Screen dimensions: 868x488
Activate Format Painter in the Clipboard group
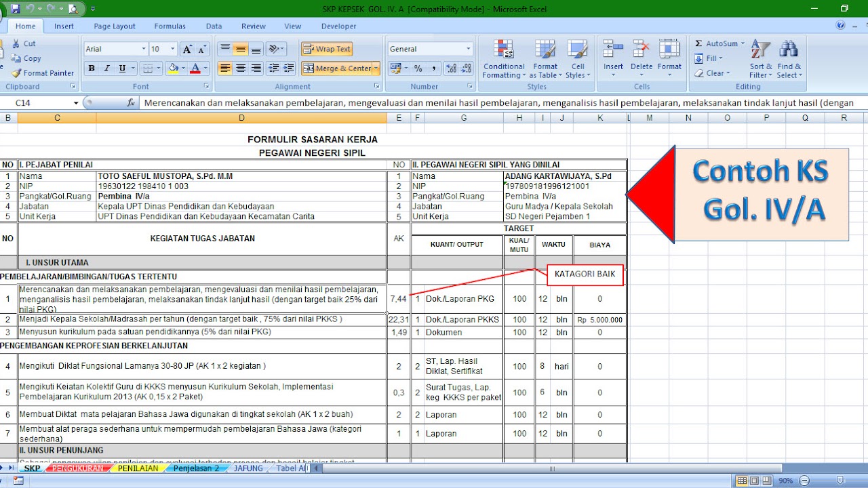click(42, 73)
